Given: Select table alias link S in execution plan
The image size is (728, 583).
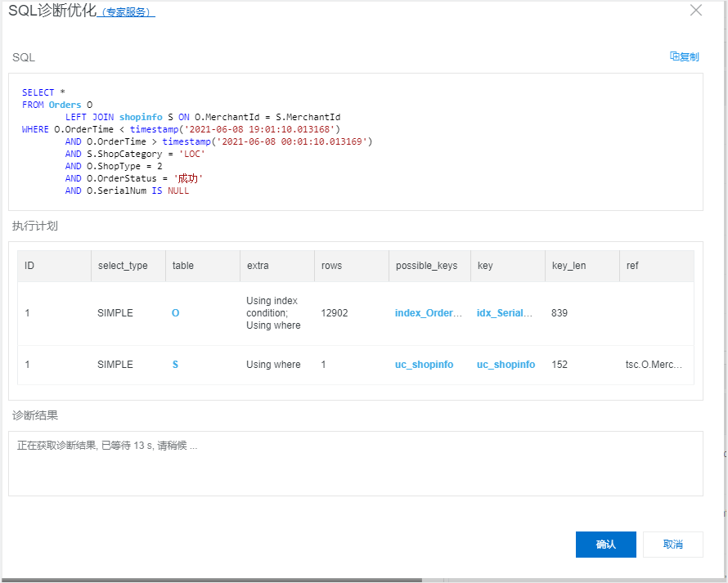Looking at the screenshot, I should [175, 364].
